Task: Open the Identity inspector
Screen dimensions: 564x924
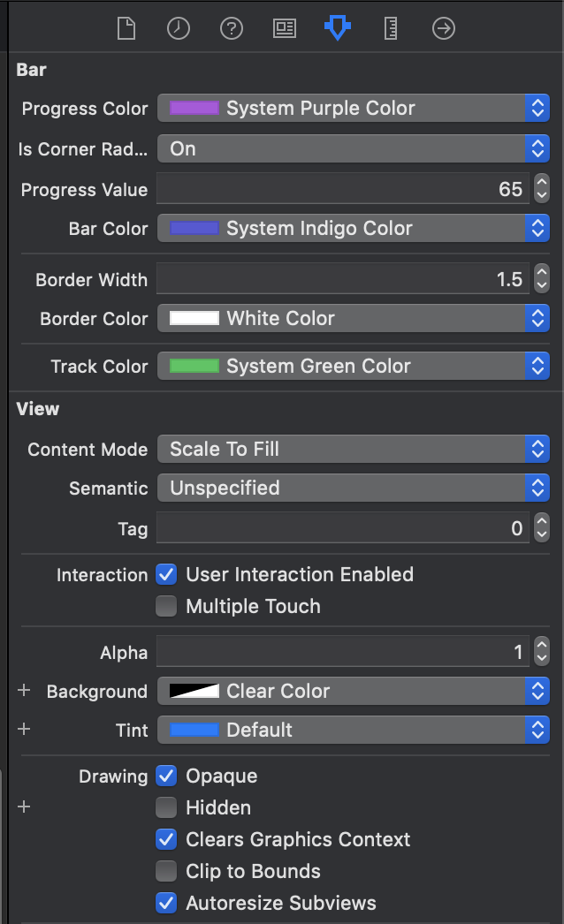Action: 284,28
